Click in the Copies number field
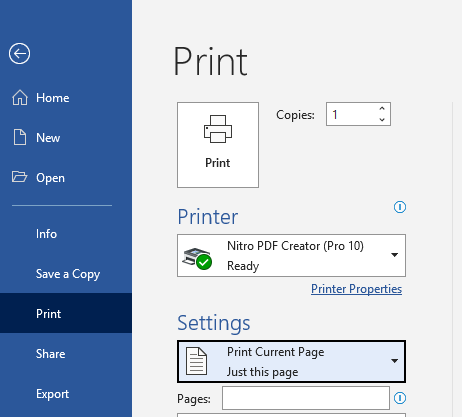The height and width of the screenshot is (417, 462). click(351, 114)
